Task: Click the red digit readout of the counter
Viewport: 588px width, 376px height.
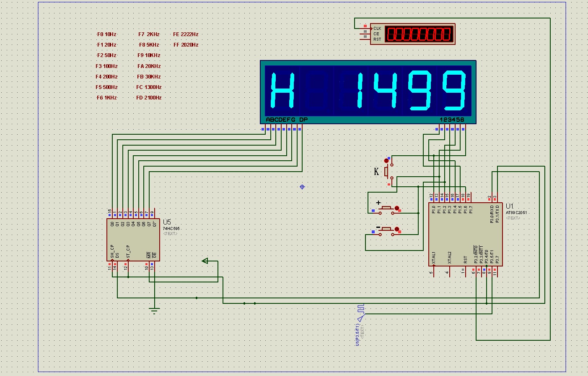Action: [x=419, y=34]
